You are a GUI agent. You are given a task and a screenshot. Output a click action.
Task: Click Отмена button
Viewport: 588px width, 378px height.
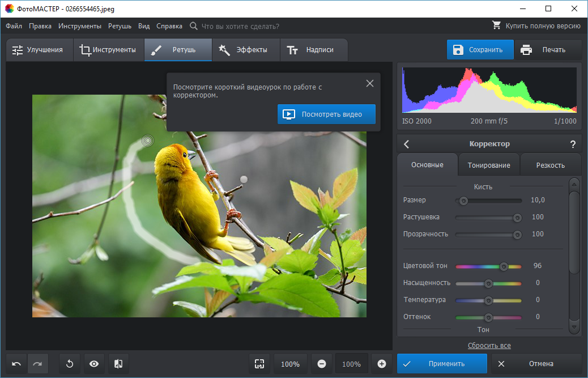[x=536, y=364]
